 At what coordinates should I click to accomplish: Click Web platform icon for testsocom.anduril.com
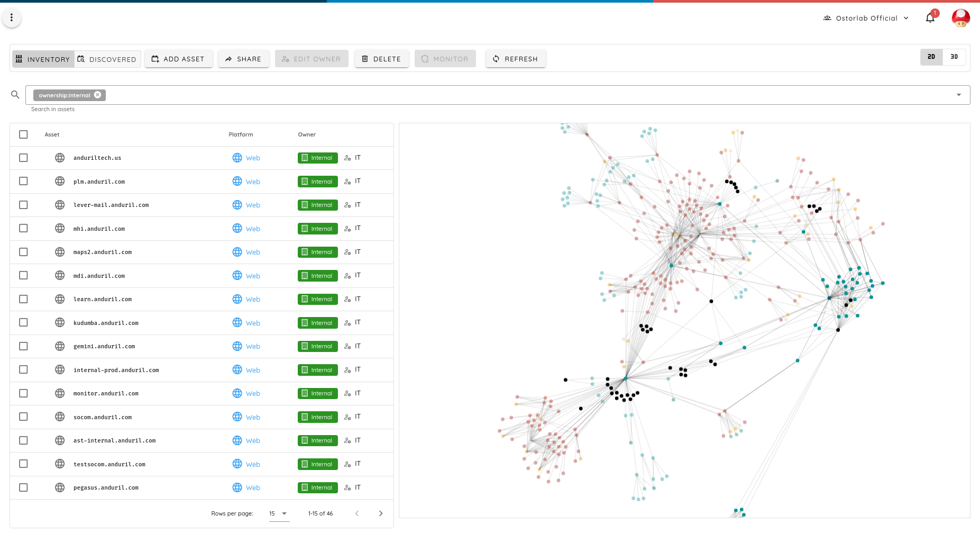[237, 464]
